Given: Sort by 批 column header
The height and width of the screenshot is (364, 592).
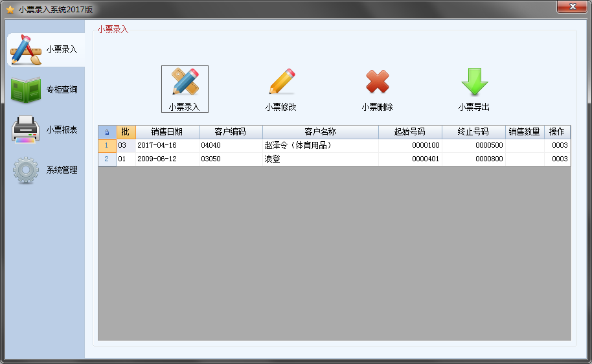Looking at the screenshot, I should (126, 132).
